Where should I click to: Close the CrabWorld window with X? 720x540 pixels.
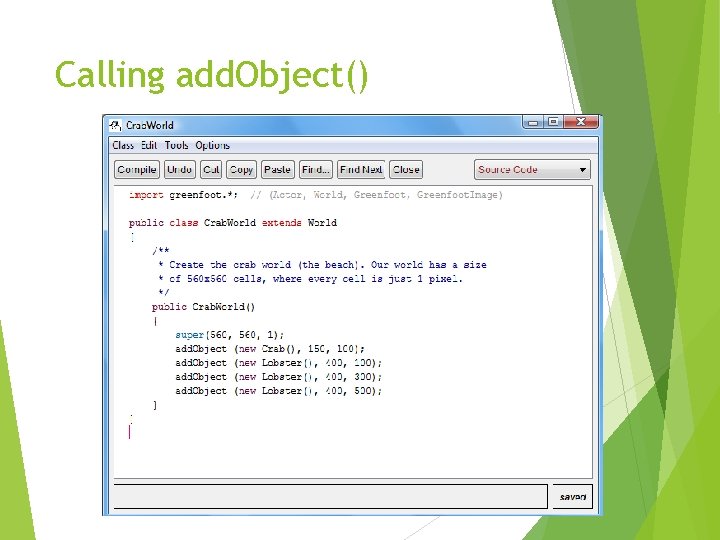click(581, 122)
